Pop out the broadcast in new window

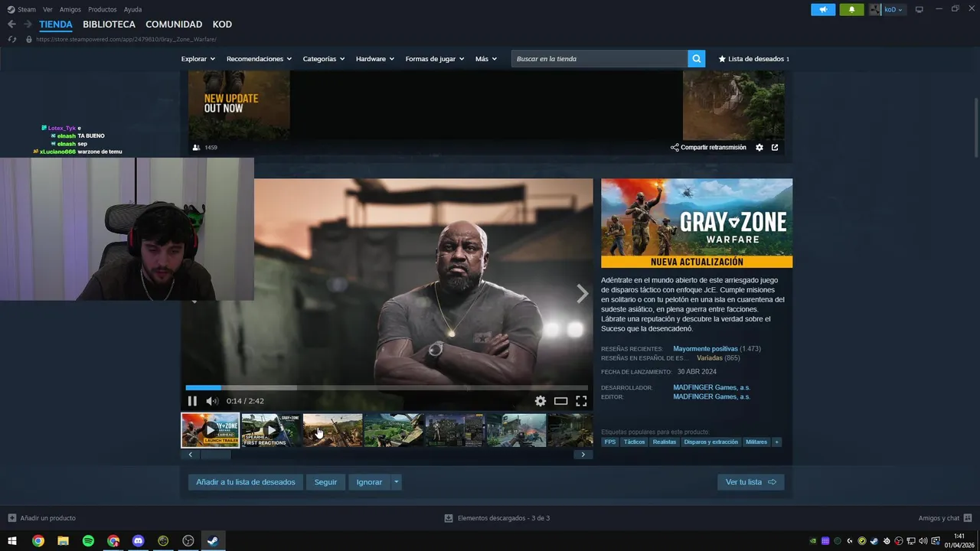(775, 147)
